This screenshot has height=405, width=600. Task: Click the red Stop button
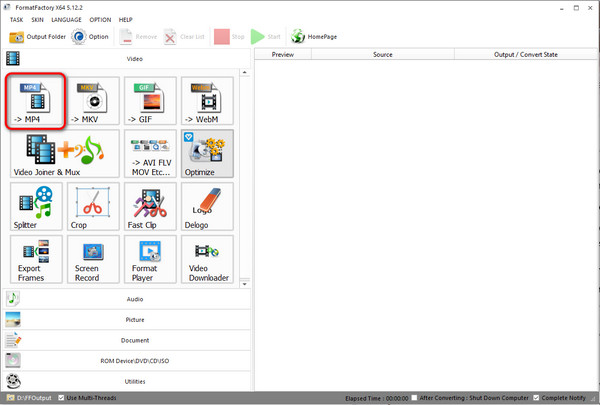229,37
